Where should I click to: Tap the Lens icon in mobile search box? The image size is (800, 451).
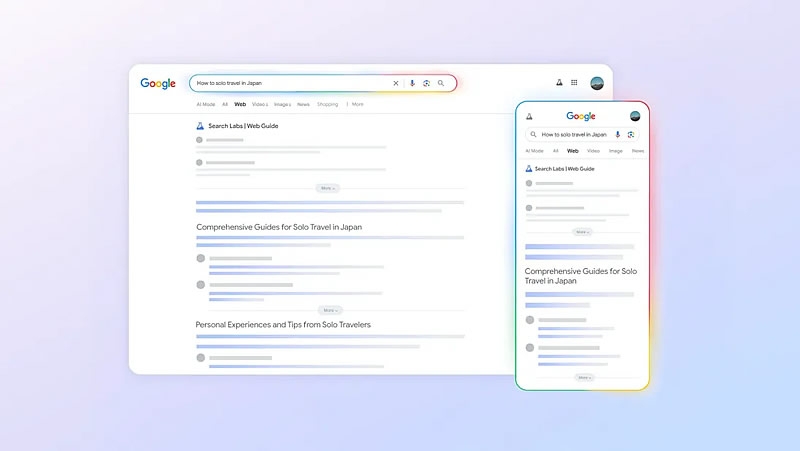tap(631, 135)
